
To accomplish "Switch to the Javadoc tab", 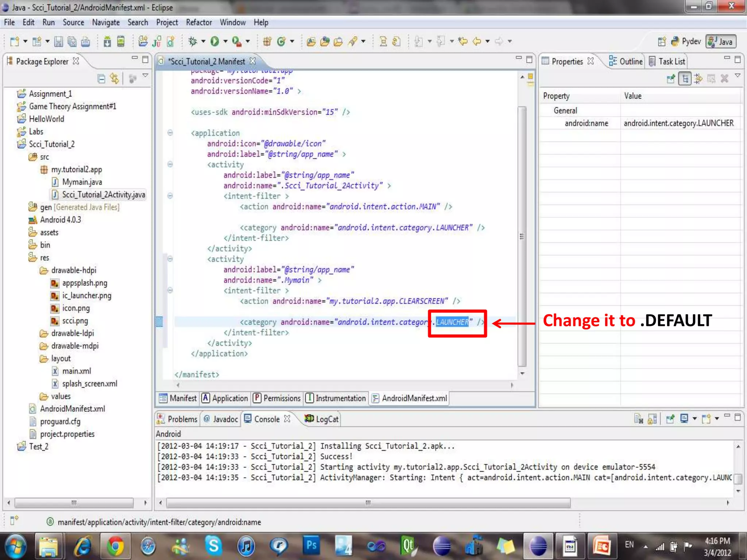I will click(x=221, y=419).
